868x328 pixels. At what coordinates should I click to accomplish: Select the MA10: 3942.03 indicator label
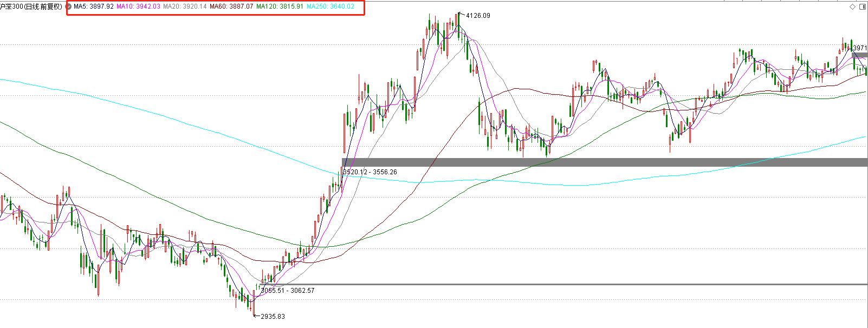click(138, 6)
